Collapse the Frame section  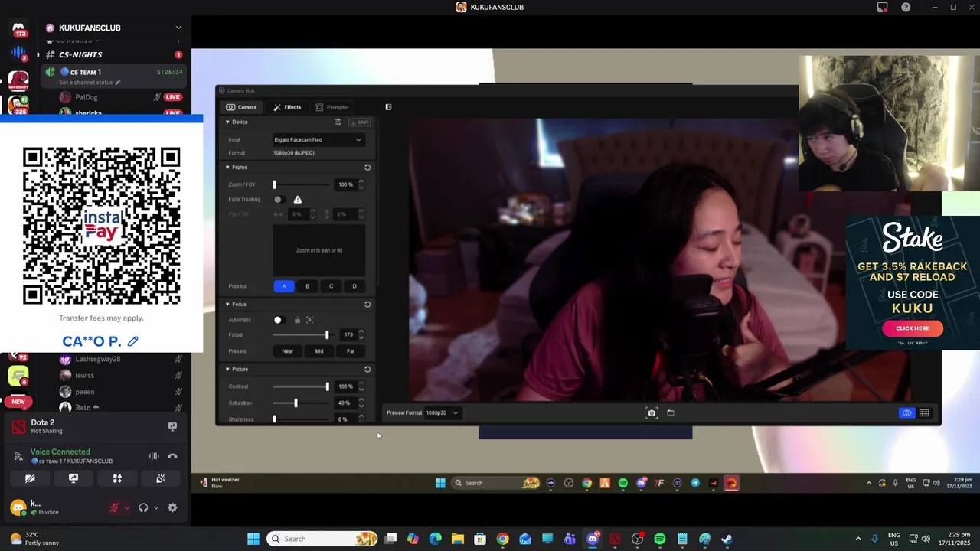227,168
